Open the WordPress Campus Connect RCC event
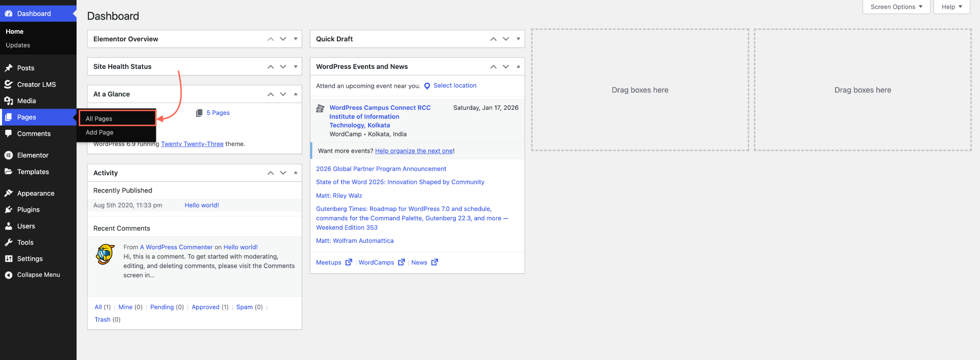980x360 pixels. click(380, 116)
